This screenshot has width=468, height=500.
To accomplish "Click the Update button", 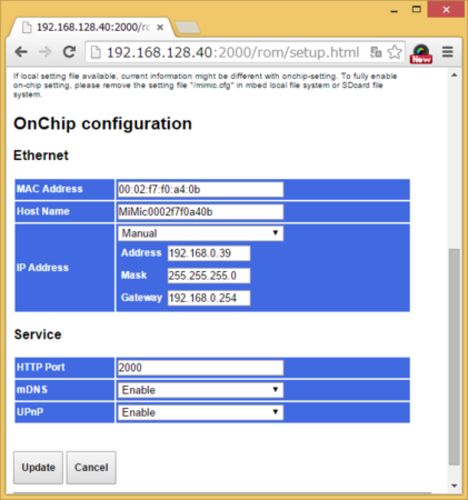I will pos(38,468).
